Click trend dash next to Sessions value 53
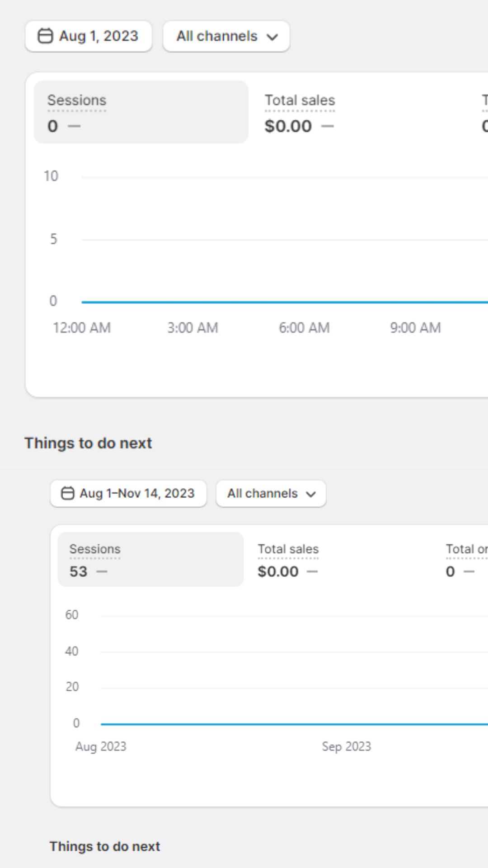 (x=102, y=571)
